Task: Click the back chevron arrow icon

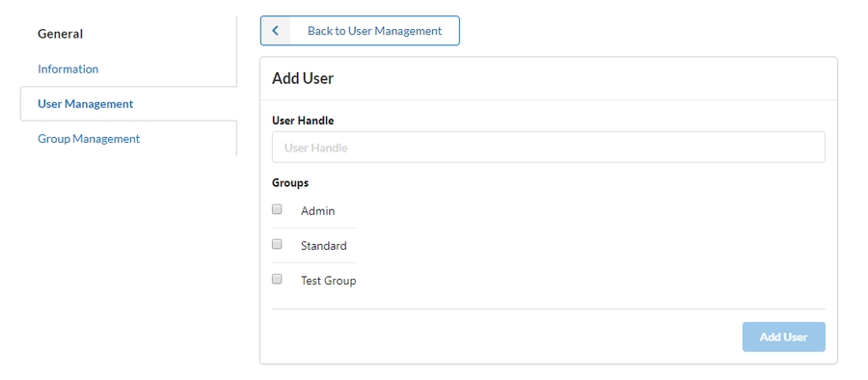Action: pyautogui.click(x=276, y=31)
